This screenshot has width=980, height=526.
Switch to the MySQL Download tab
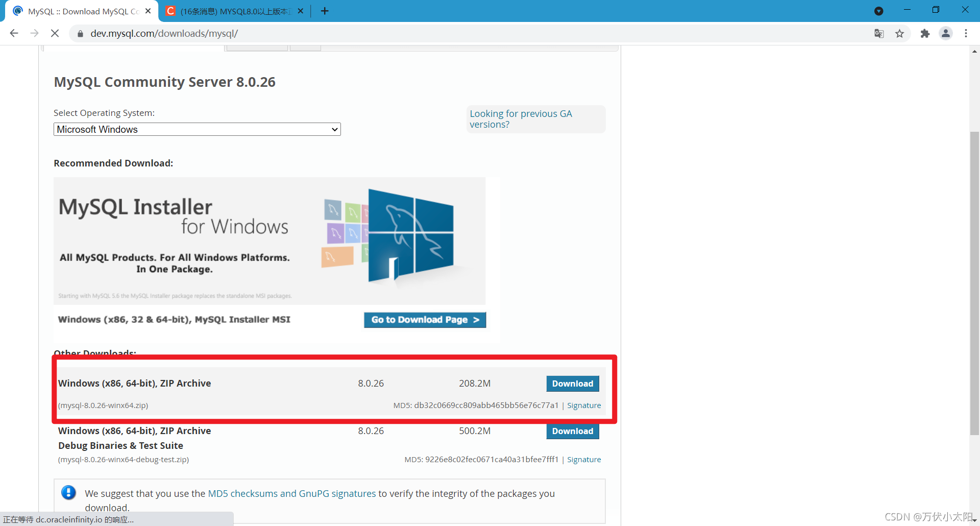pos(82,11)
